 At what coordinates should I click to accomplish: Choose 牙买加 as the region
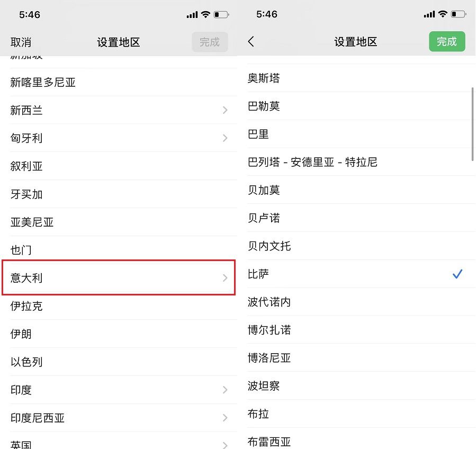26,194
